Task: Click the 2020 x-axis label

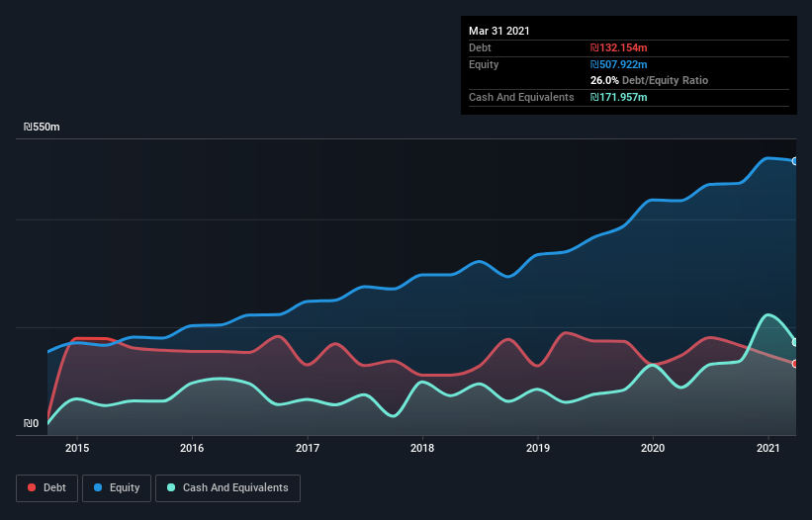Action: coord(653,448)
